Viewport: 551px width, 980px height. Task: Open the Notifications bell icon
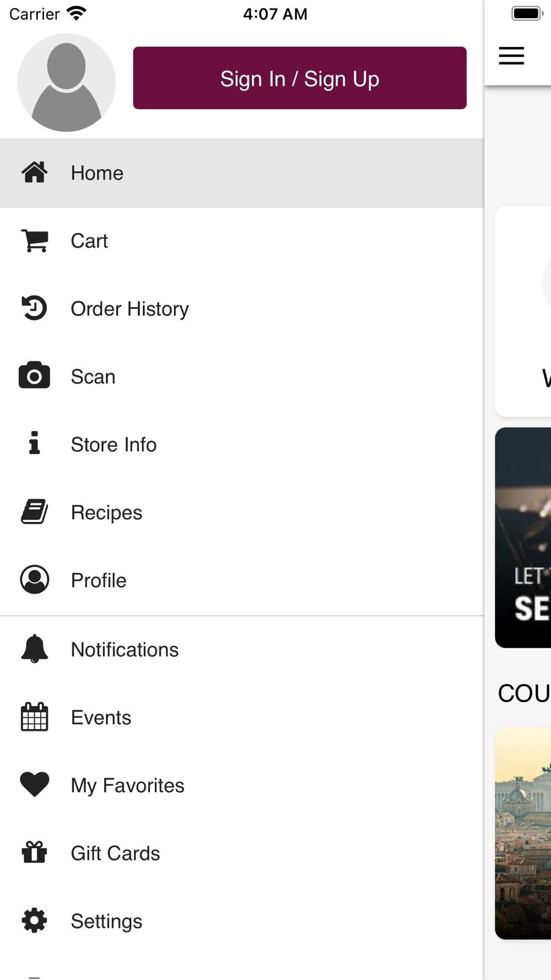34,649
